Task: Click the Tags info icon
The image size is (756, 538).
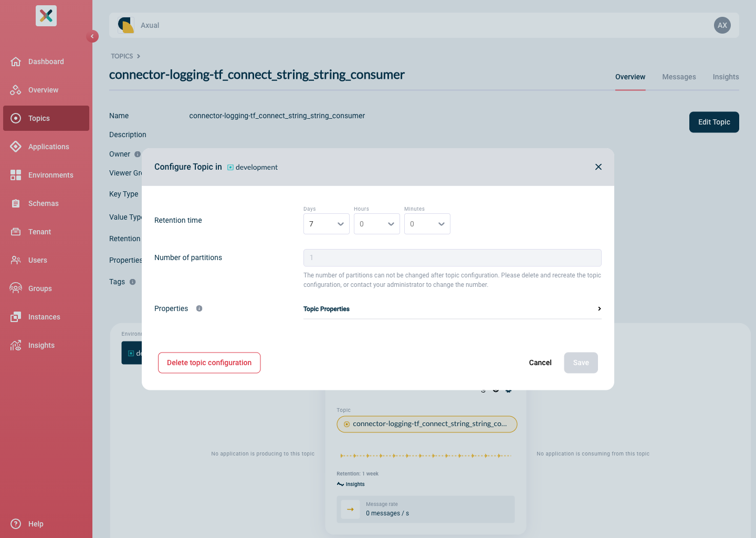Action: [133, 282]
